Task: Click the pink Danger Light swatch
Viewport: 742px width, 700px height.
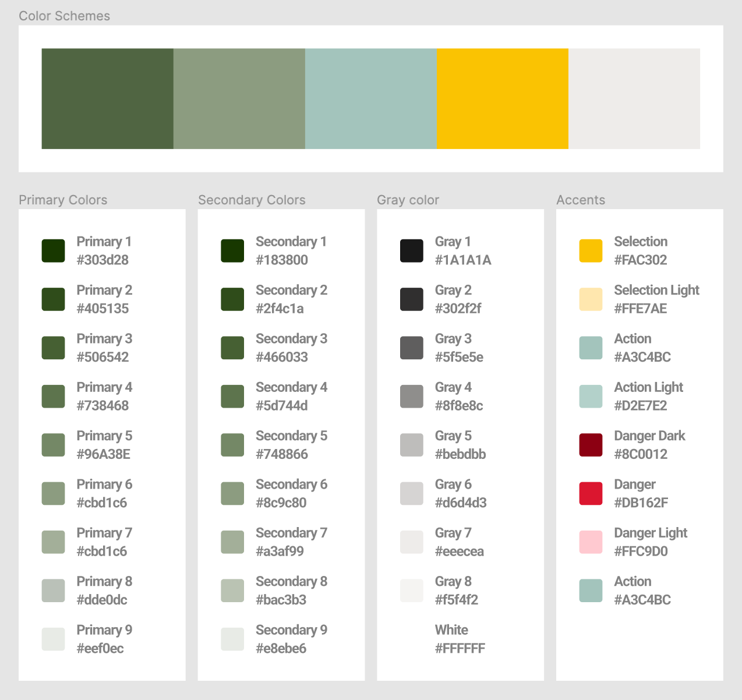Action: tap(591, 542)
